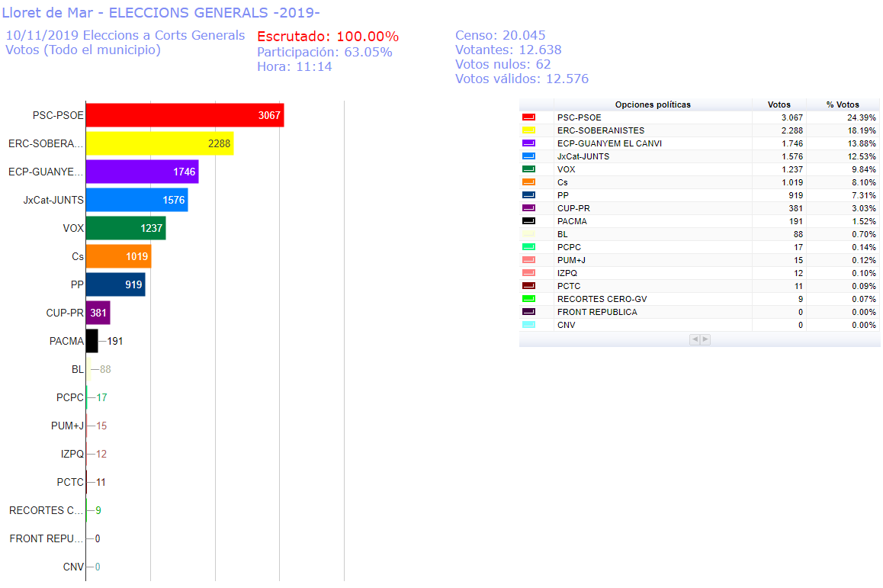
Task: Select the dark blue PP bar showing 919
Action: coord(115,284)
